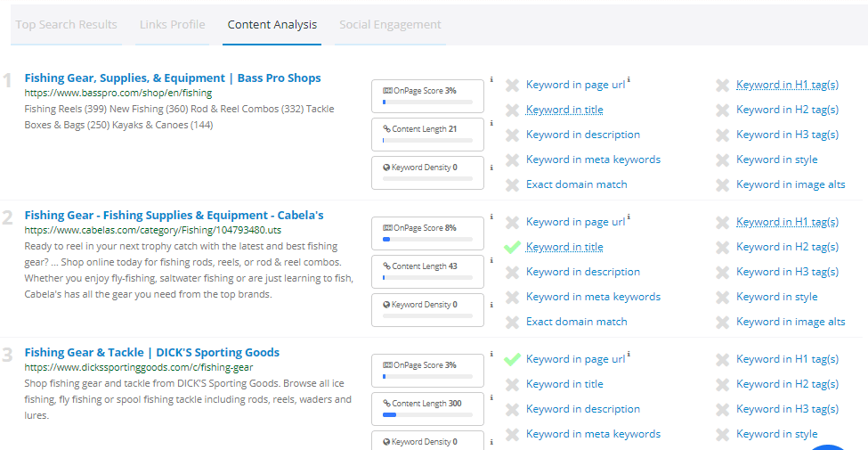
Task: Click the Content Length 43 box for Cabela's
Action: (x=427, y=272)
